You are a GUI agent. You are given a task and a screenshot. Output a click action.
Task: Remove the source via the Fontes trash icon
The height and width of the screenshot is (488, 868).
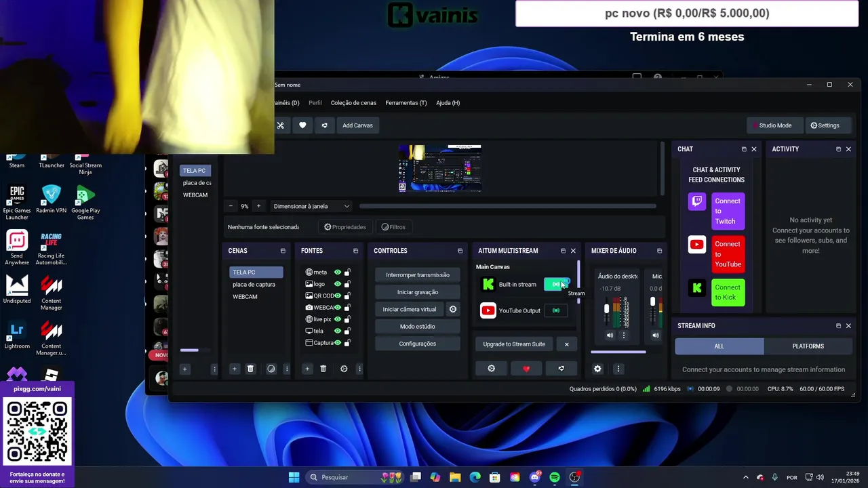pos(323,369)
